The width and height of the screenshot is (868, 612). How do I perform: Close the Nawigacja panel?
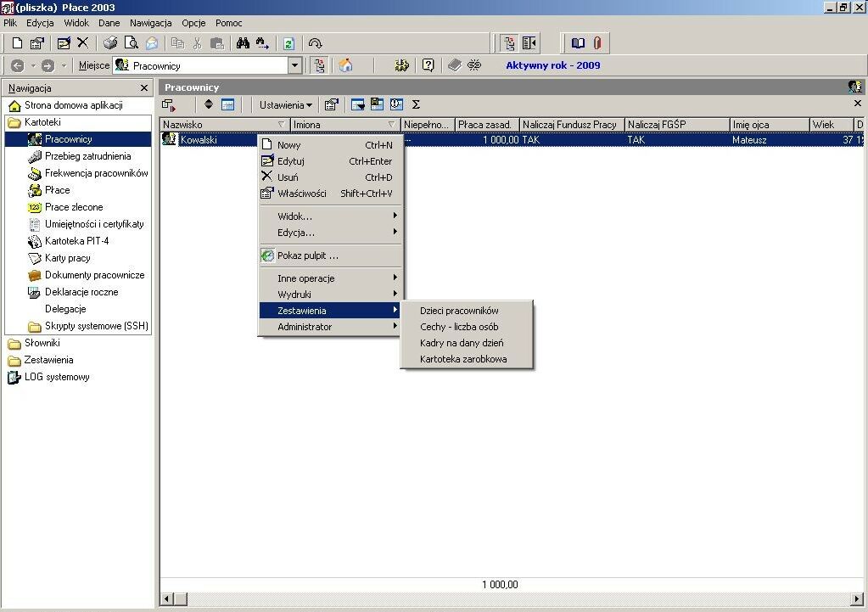[x=144, y=88]
